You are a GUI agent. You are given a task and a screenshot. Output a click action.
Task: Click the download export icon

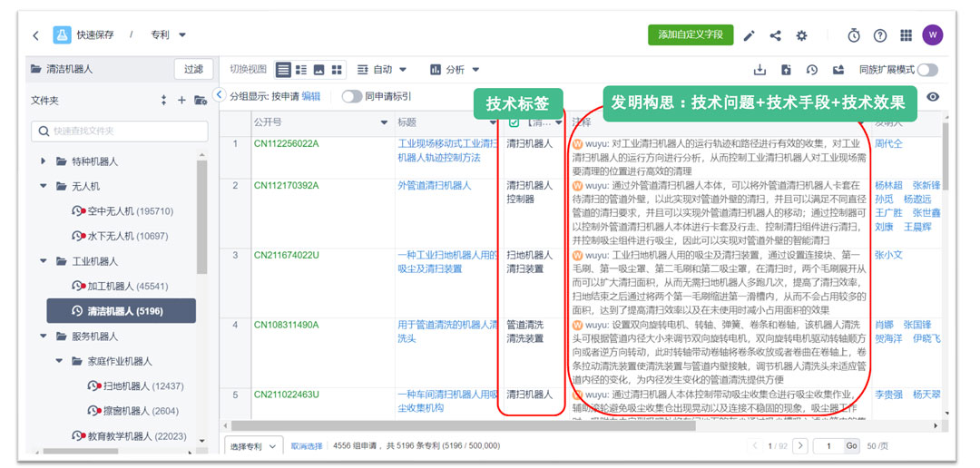coord(759,70)
